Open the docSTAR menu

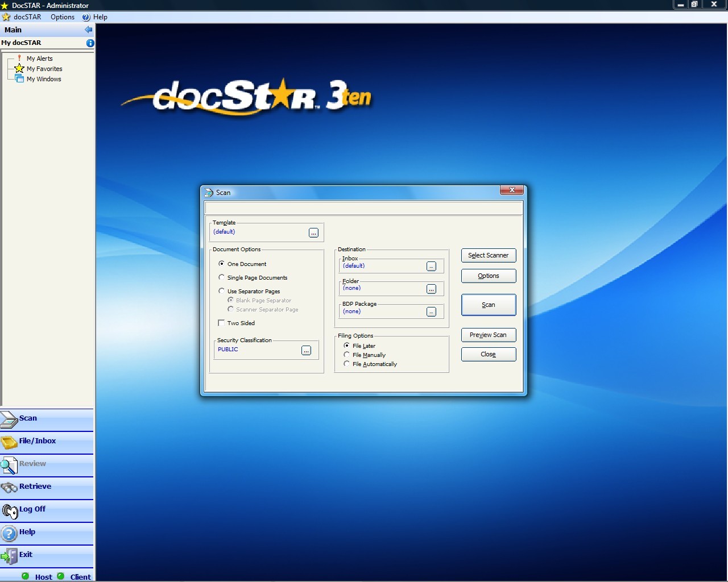(x=27, y=17)
